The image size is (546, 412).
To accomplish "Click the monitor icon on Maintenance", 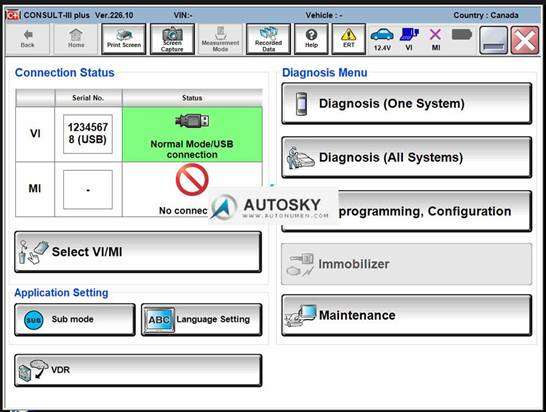I will 301,315.
